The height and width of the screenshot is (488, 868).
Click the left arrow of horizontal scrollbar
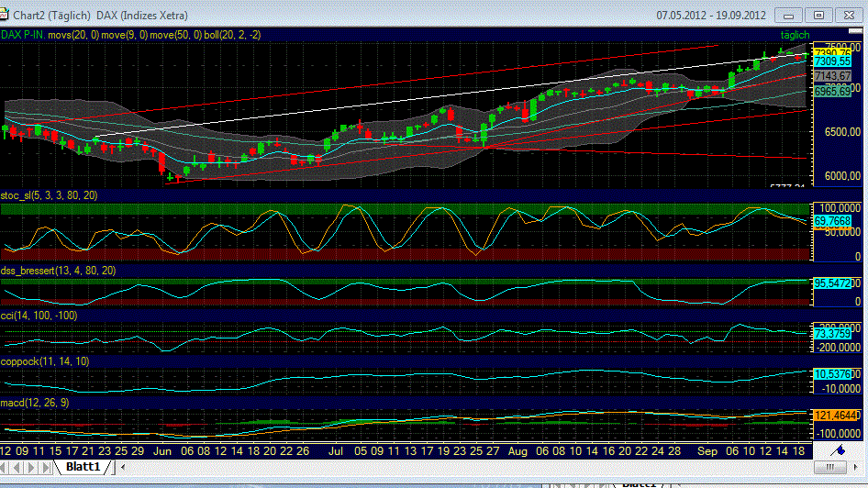point(123,467)
